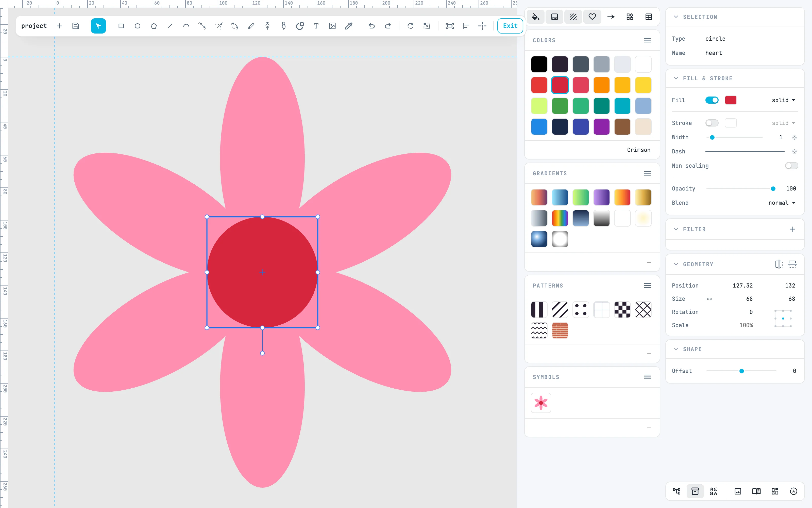Collapse the Selection section

click(x=676, y=17)
